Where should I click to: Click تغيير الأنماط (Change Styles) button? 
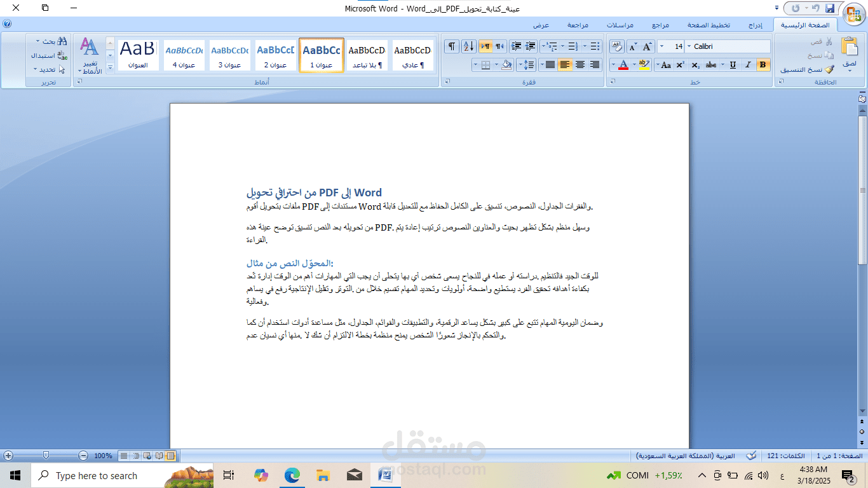pyautogui.click(x=90, y=55)
